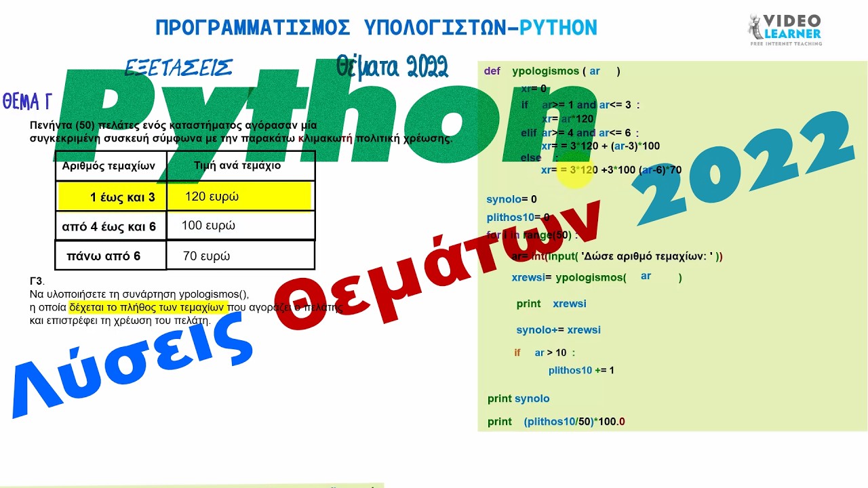Click the Αριθμός τεμαχίων table header
The image size is (868, 488).
point(108,165)
